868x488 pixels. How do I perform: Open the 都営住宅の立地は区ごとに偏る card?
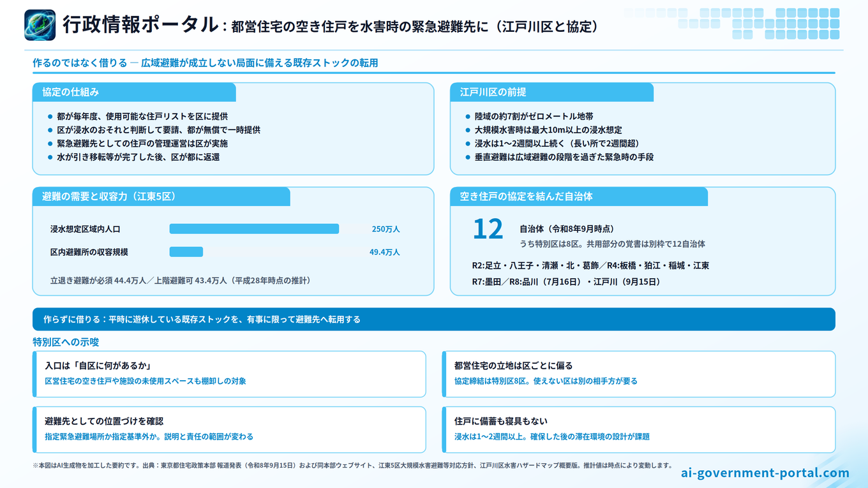pyautogui.click(x=639, y=374)
